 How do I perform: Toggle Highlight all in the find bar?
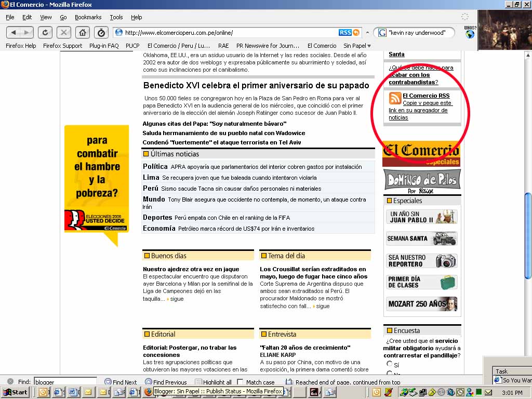214,382
